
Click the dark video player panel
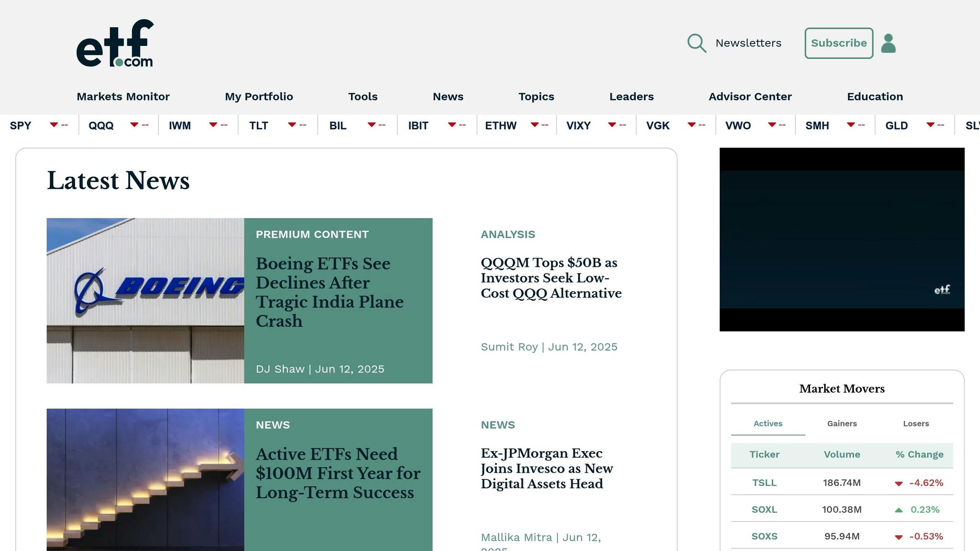pos(842,239)
